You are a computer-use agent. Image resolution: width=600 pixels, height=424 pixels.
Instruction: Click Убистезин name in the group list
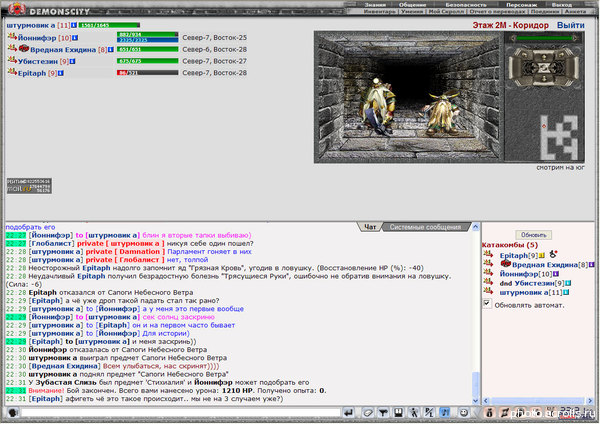point(38,61)
